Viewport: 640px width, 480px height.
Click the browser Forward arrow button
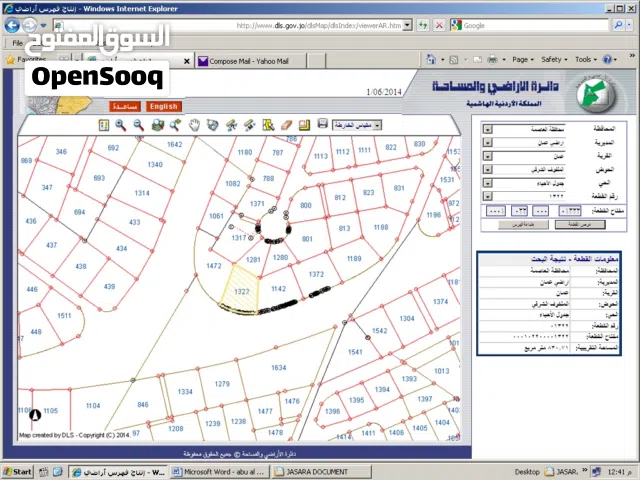click(29, 25)
